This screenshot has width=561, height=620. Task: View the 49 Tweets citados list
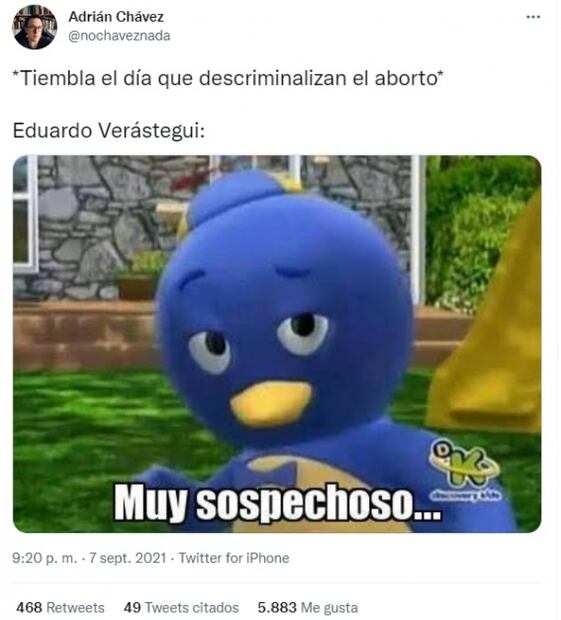click(181, 607)
